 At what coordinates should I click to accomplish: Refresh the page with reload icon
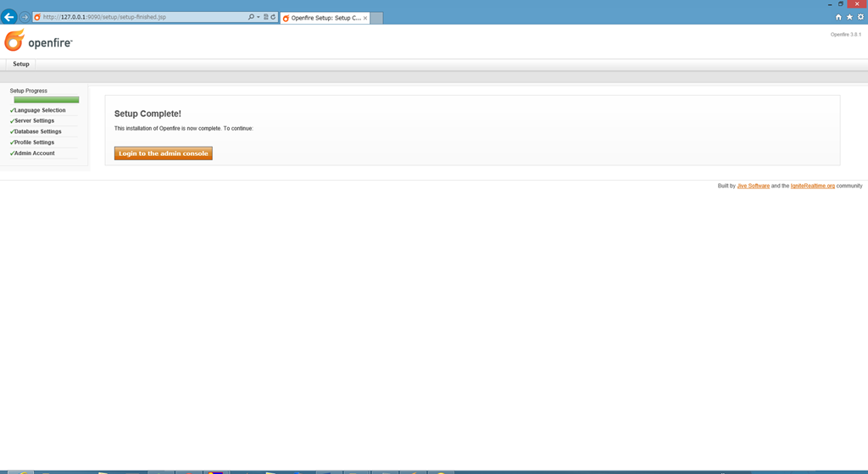(x=273, y=17)
